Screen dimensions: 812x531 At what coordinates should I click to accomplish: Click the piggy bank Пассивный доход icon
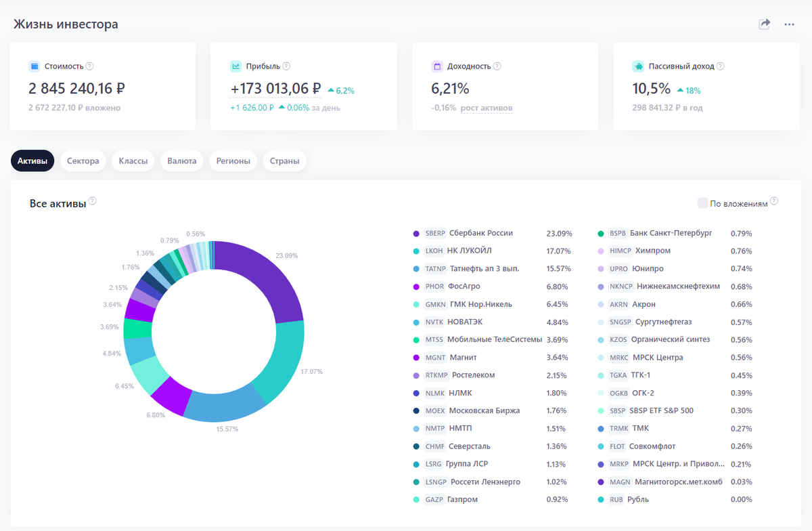pyautogui.click(x=638, y=66)
